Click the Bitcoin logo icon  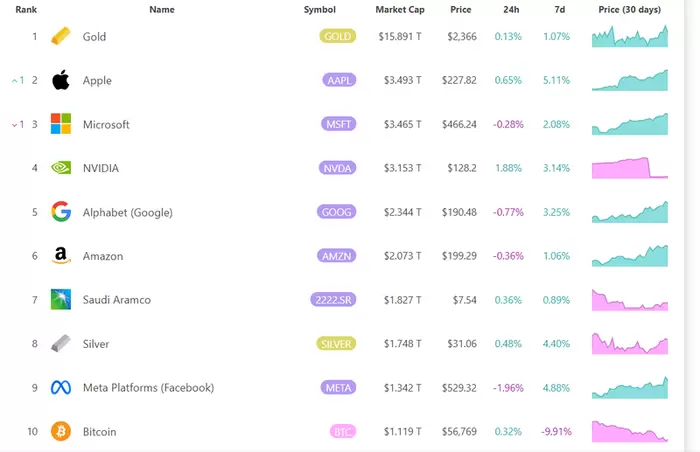61,432
